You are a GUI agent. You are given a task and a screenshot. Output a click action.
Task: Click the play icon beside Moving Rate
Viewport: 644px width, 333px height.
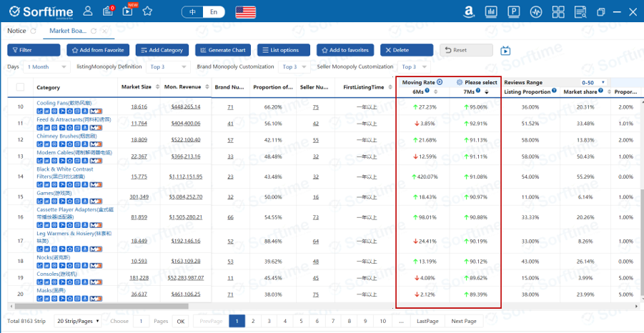[x=440, y=82]
